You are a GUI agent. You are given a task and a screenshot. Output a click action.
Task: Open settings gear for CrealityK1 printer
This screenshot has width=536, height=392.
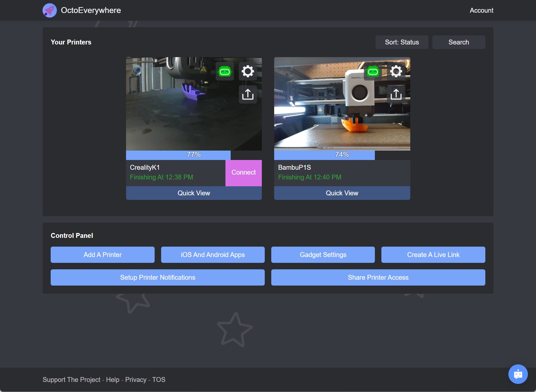pyautogui.click(x=248, y=71)
